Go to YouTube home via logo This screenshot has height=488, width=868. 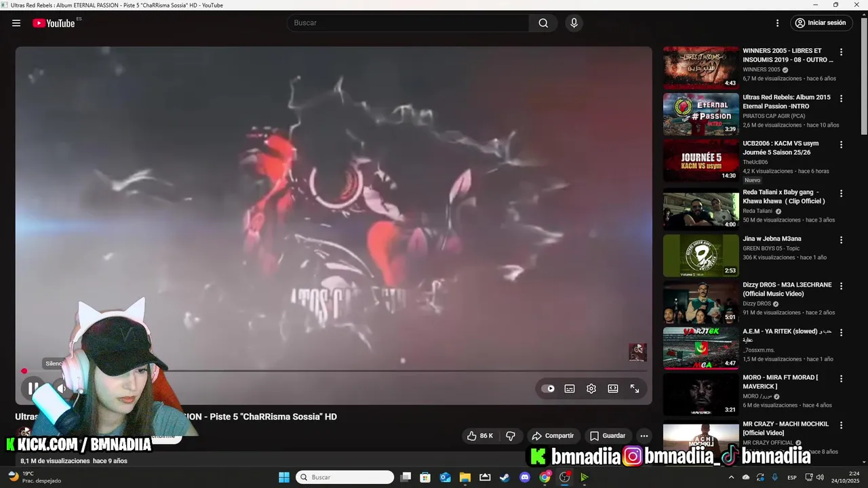pos(54,23)
